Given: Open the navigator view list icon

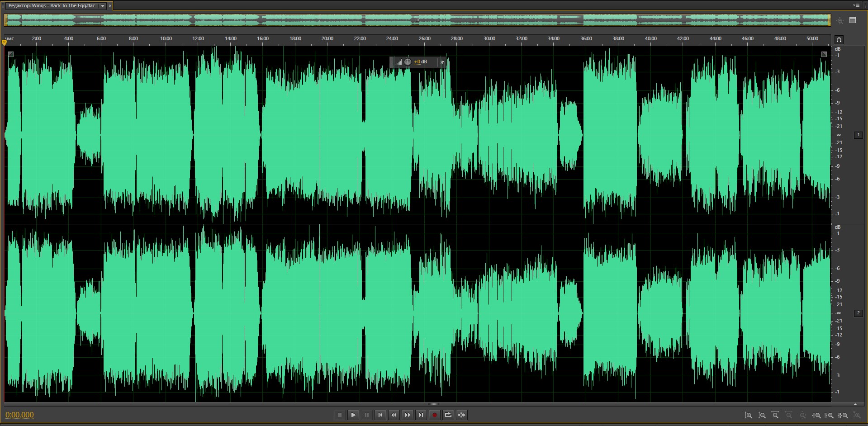Looking at the screenshot, I should coord(853,20).
